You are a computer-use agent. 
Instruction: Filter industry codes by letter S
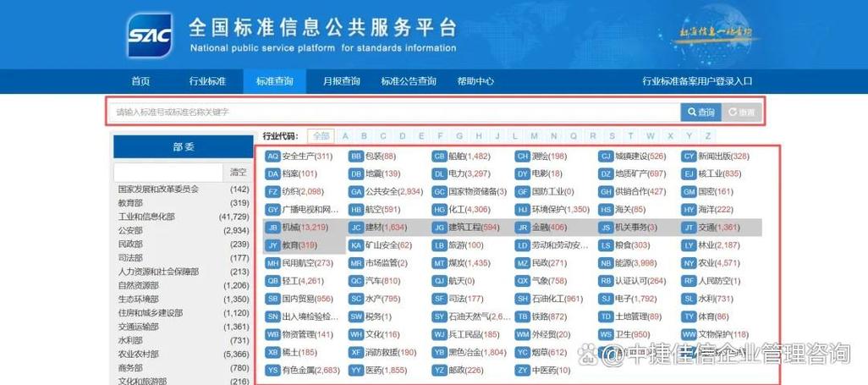click(x=612, y=136)
